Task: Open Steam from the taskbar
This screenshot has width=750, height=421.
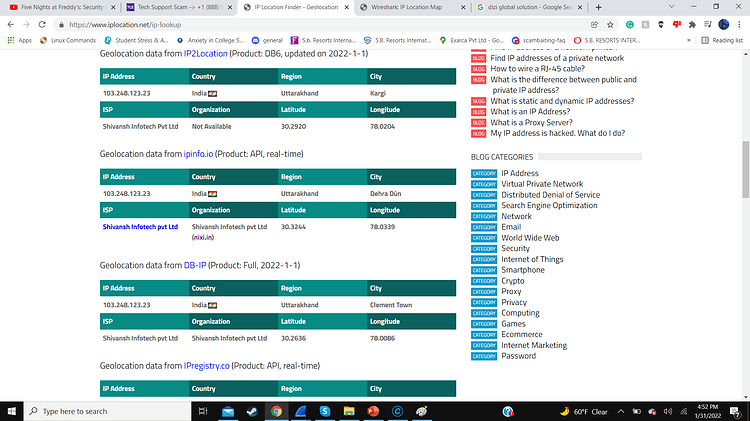Action: coord(252,411)
